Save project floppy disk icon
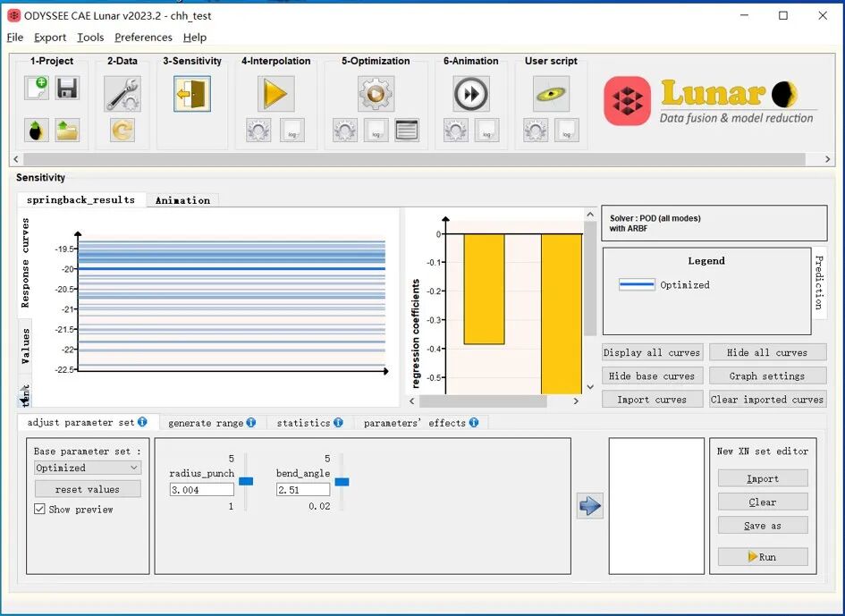 pyautogui.click(x=67, y=88)
